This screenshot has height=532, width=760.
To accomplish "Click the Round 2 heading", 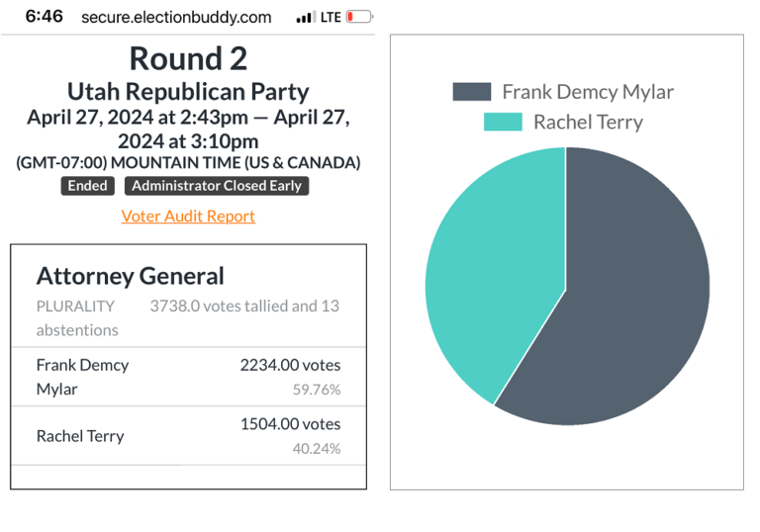I will [x=188, y=58].
